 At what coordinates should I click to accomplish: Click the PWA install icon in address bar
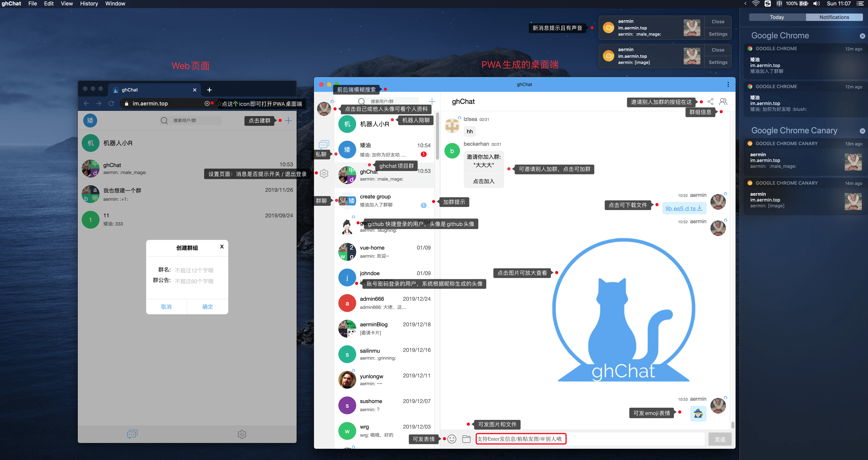(207, 103)
